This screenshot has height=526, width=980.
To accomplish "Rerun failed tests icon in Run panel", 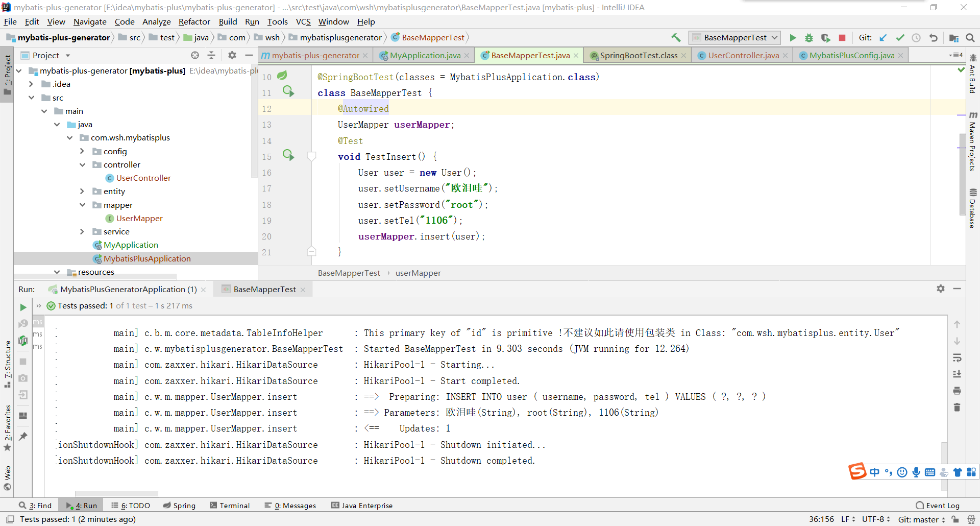I will [x=23, y=323].
